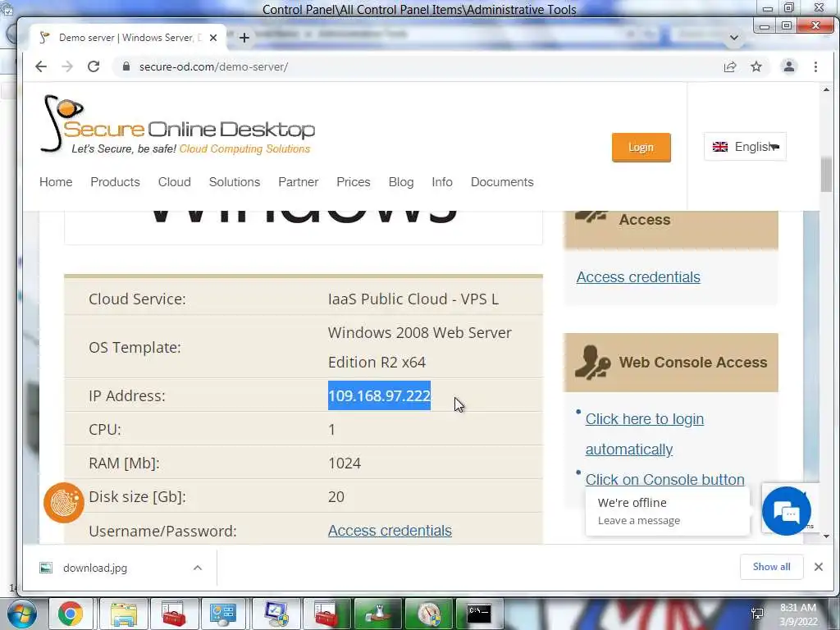Go back with the browser back arrow
This screenshot has width=840, height=630.
click(x=41, y=67)
